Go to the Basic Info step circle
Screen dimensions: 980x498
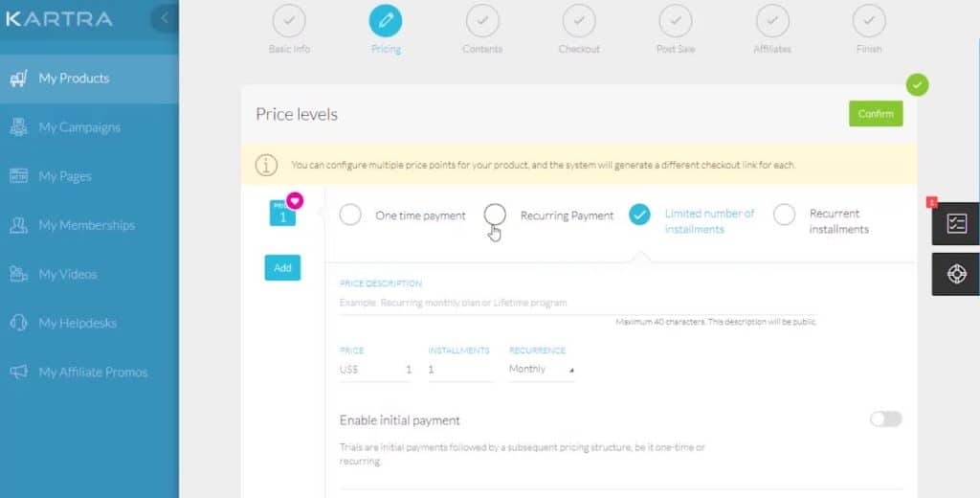tap(289, 21)
